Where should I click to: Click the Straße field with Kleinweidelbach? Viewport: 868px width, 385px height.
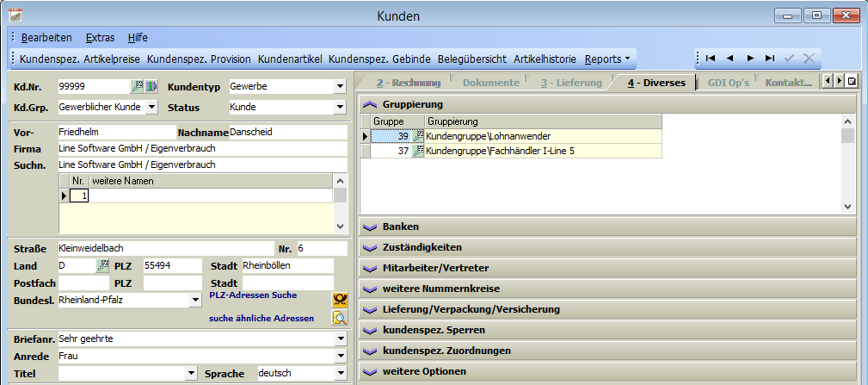point(165,249)
